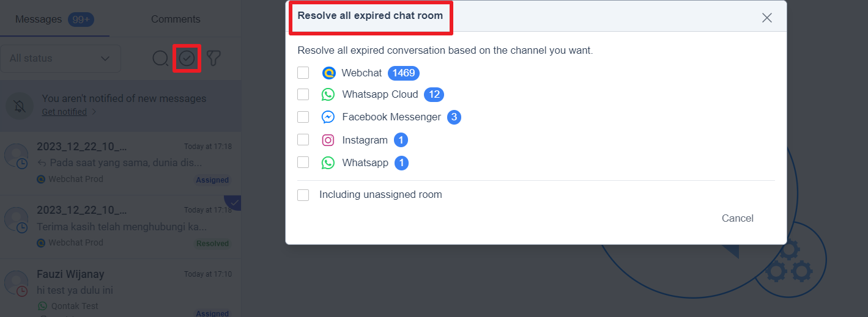This screenshot has height=317, width=868.
Task: Click the Get notified chevron arrow
Action: (94, 112)
